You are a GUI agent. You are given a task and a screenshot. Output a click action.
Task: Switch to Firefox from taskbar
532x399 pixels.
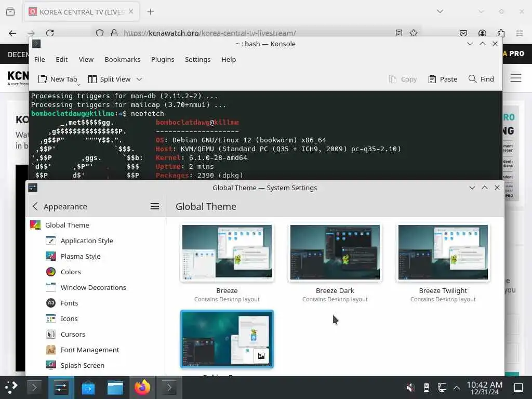(x=142, y=388)
